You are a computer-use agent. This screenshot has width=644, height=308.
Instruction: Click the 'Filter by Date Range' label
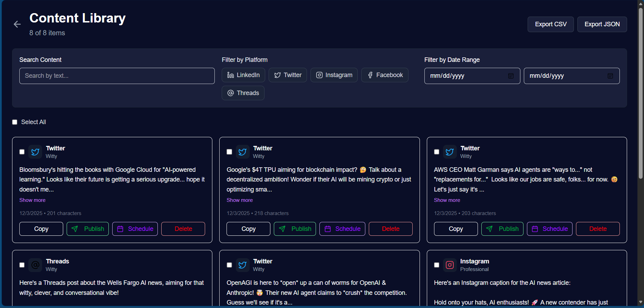tap(452, 60)
